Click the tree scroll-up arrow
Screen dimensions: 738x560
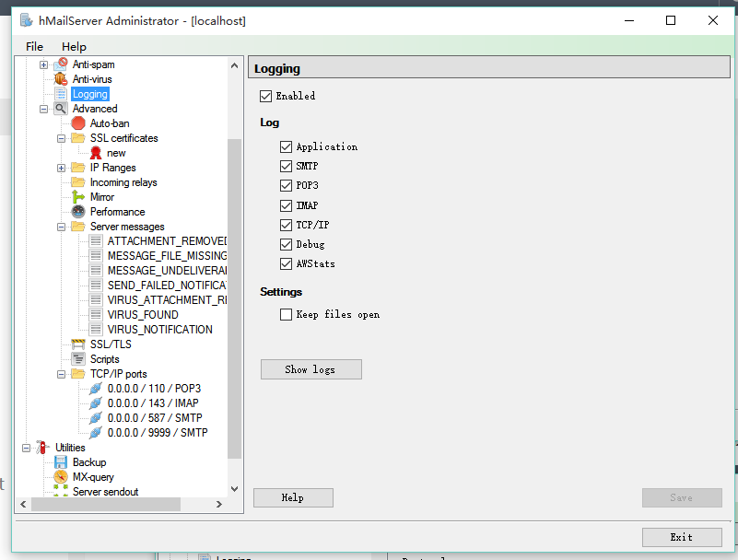(x=234, y=65)
